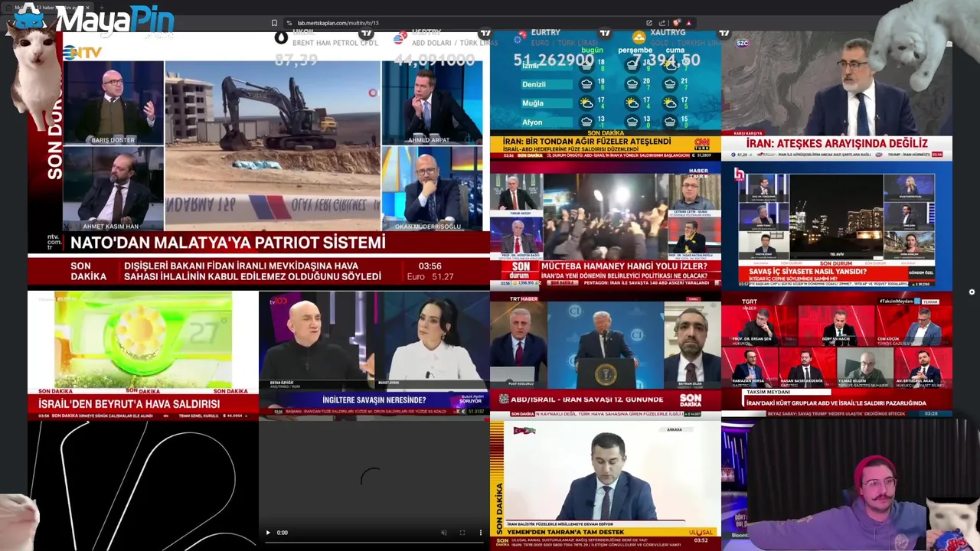The width and height of the screenshot is (980, 551).
Task: Click the USDTRY flag icon
Action: (x=400, y=37)
